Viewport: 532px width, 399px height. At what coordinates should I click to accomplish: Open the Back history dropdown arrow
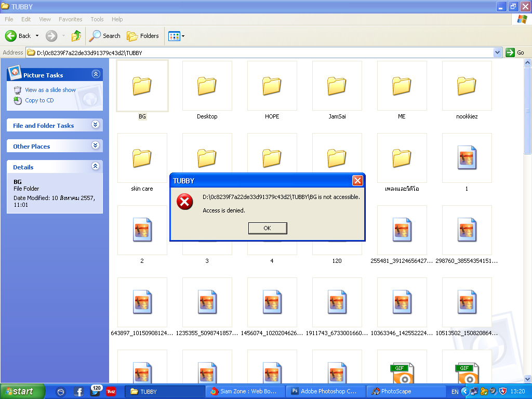(37, 36)
